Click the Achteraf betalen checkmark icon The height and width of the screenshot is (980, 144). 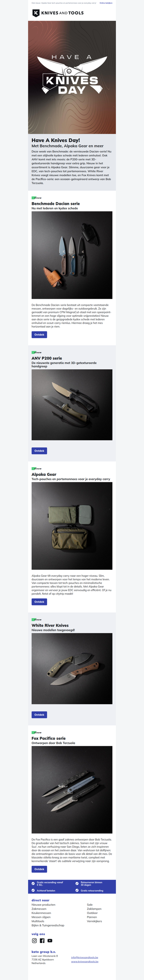(33, 890)
